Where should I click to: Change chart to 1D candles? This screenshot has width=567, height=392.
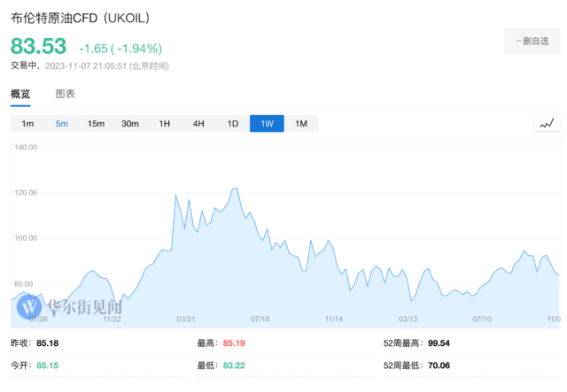(x=233, y=124)
